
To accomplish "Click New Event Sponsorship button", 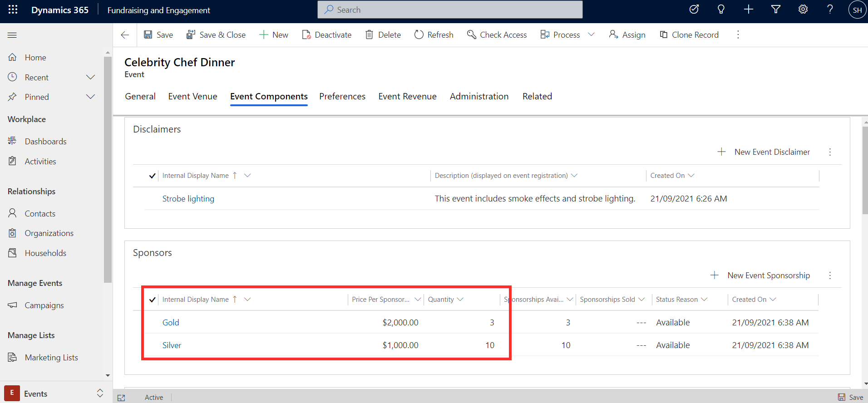I will pos(760,275).
